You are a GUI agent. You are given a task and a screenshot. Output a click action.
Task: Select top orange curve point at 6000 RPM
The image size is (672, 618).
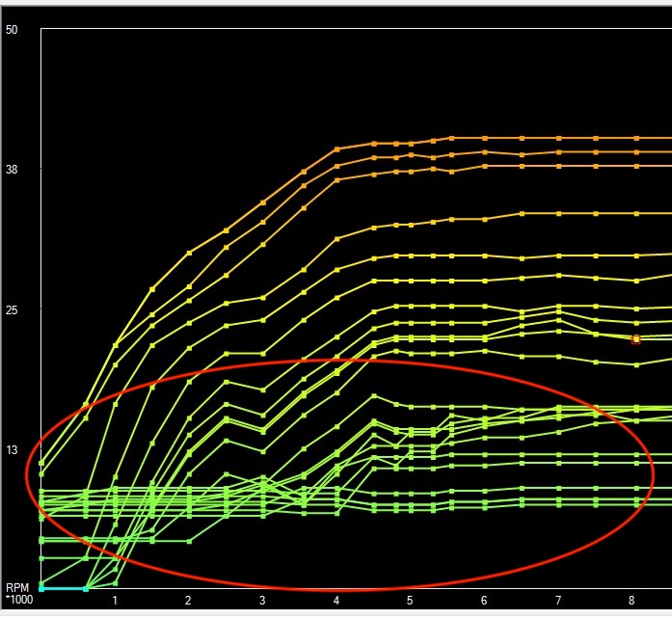click(x=485, y=138)
